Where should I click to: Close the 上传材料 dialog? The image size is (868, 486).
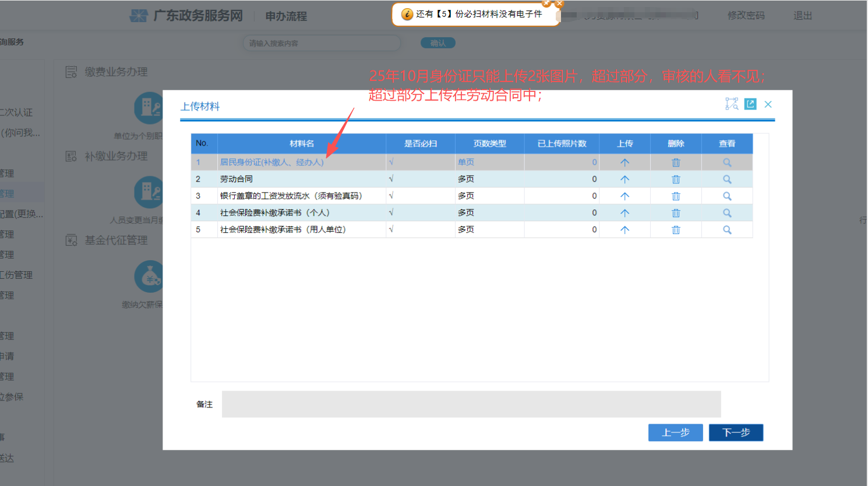768,104
